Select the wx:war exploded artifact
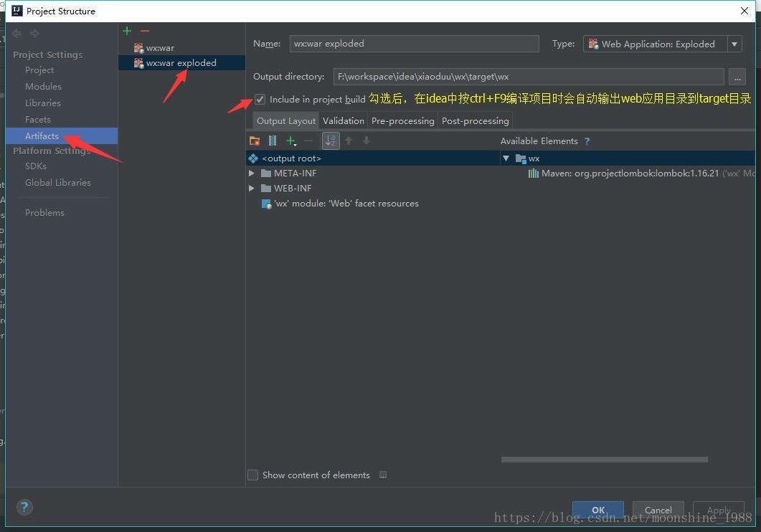The image size is (761, 532). pos(181,63)
